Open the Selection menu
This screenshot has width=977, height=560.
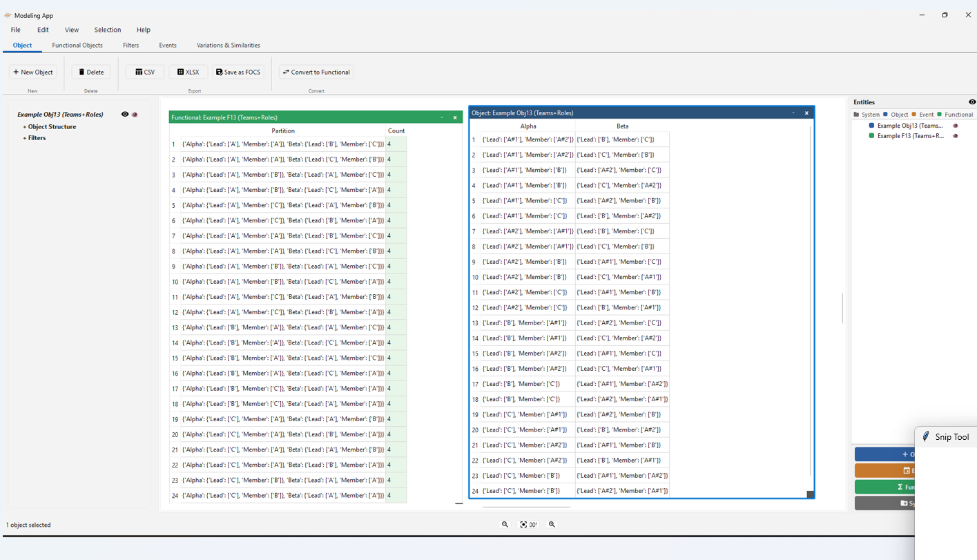click(x=108, y=30)
